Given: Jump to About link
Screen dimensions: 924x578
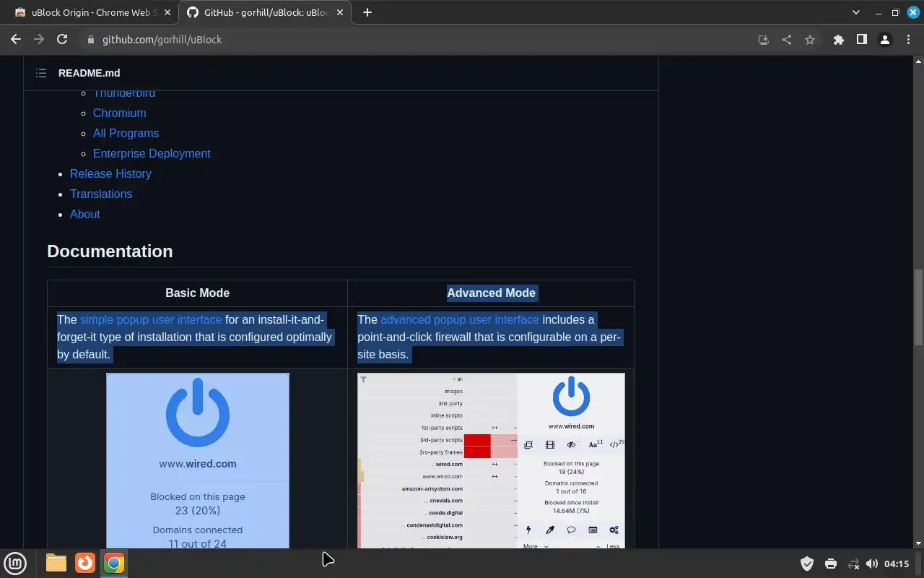Looking at the screenshot, I should point(85,214).
